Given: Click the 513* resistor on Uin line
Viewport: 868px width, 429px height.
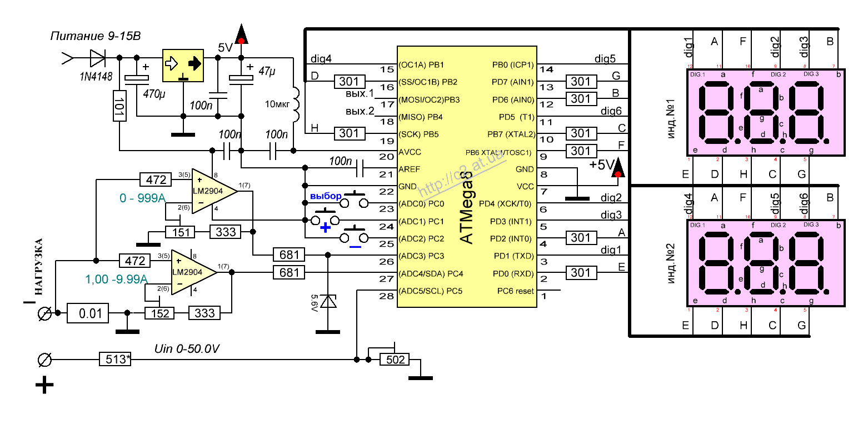Looking at the screenshot, I should (x=116, y=360).
